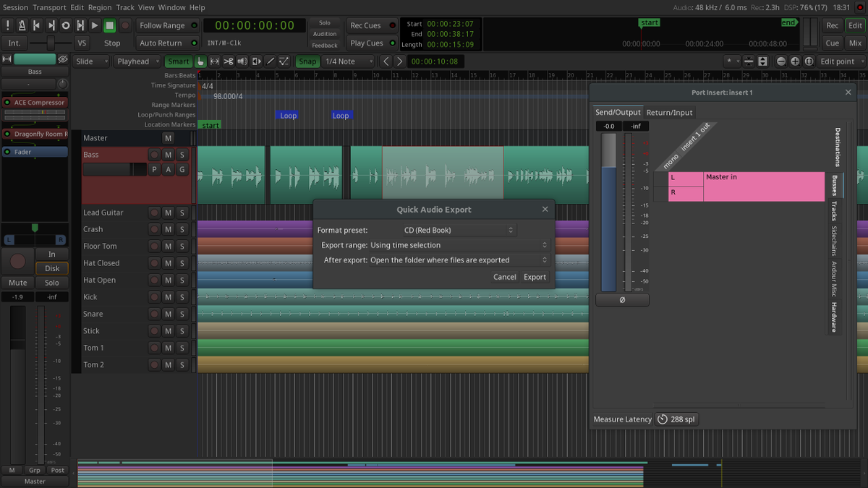Screen dimensions: 868x488
Task: Open the After export dropdown
Action: 459,260
